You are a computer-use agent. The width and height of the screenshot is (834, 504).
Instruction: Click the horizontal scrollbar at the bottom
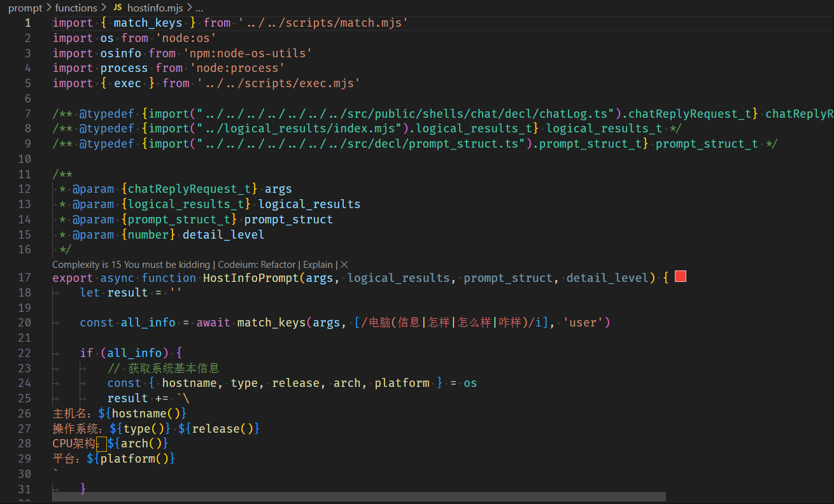(359, 496)
